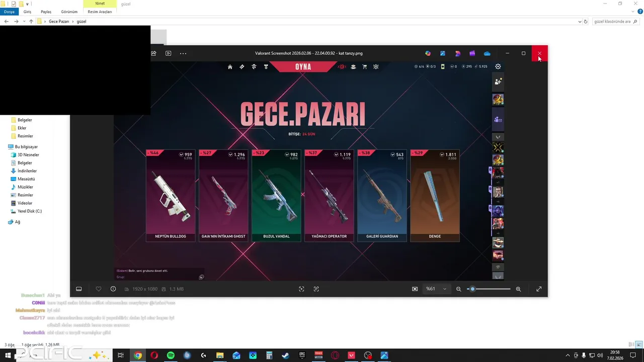Open Resim Araçları ribbon tab
This screenshot has width=644, height=362.
click(100, 12)
